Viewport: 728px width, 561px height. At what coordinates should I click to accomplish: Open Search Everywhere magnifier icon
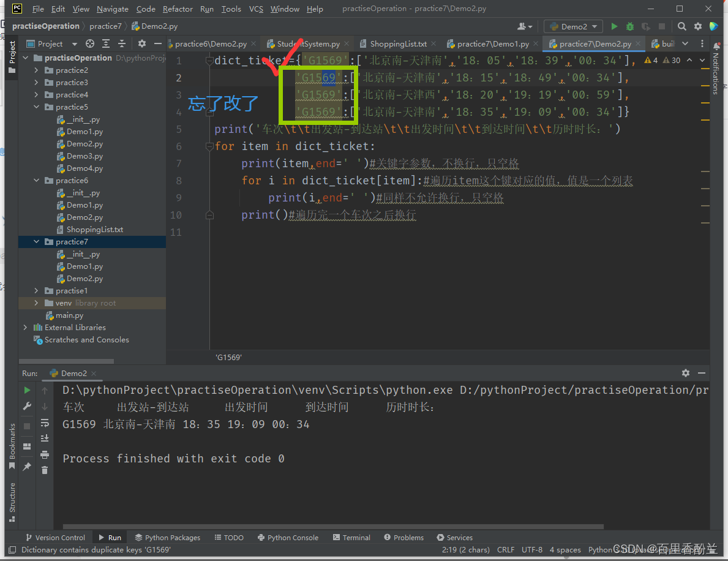pos(681,26)
